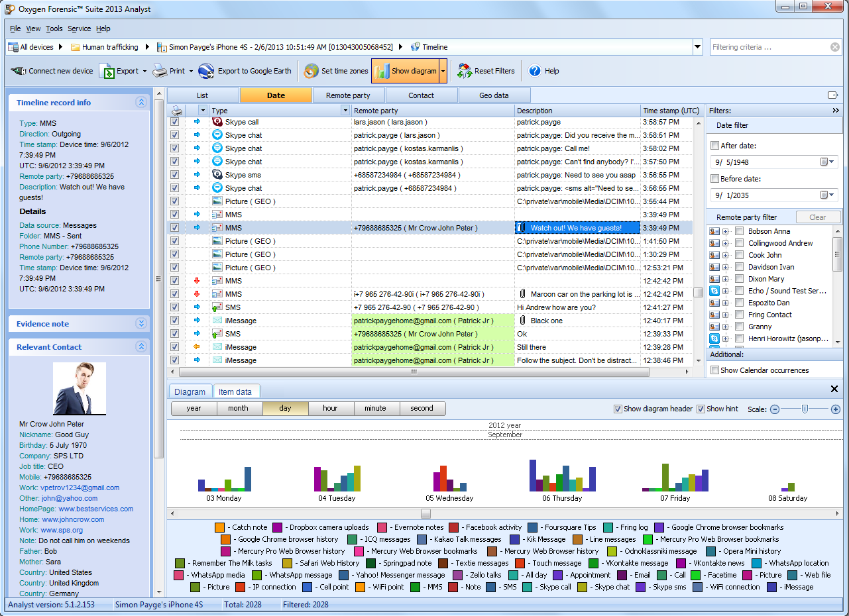
Task: Click the Clear remote party filter button
Action: tap(817, 217)
